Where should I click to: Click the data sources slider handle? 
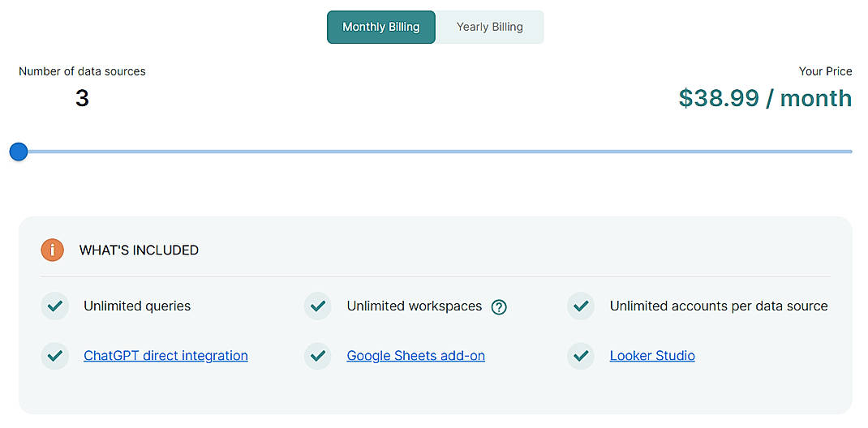pos(19,152)
